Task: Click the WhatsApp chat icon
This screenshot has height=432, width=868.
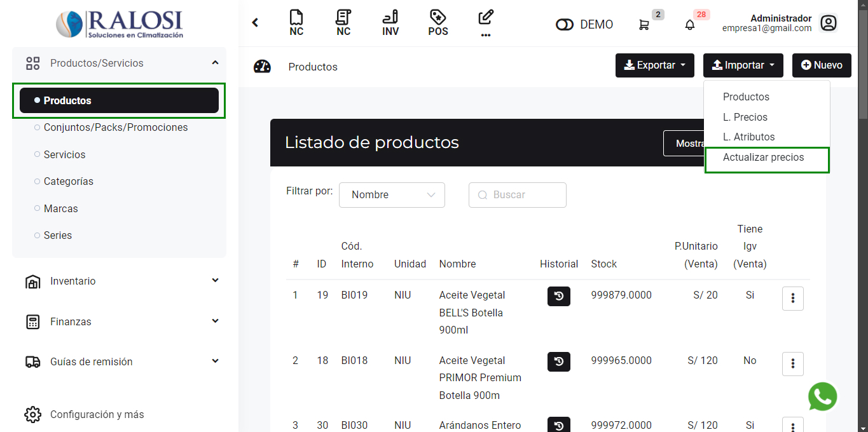Action: click(822, 396)
